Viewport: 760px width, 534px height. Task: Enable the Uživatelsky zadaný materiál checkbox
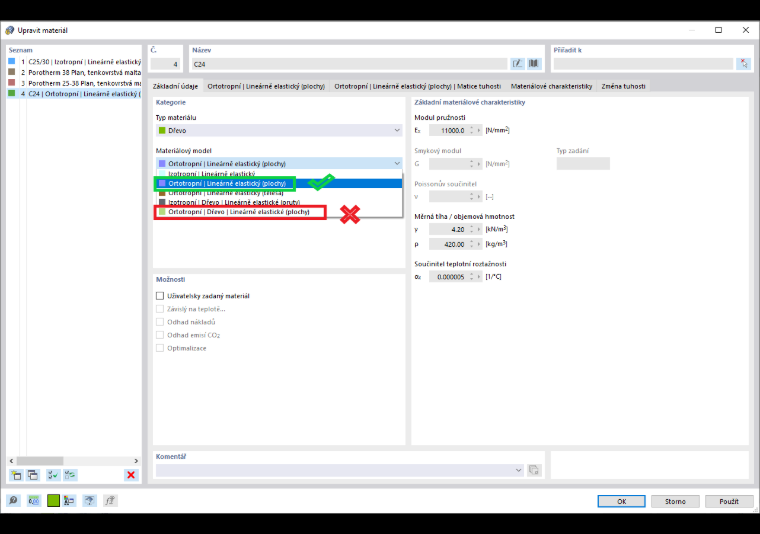[x=160, y=296]
